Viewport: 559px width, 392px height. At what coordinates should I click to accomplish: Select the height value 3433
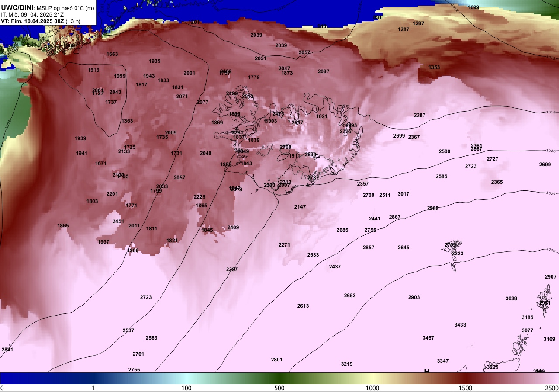(x=460, y=325)
